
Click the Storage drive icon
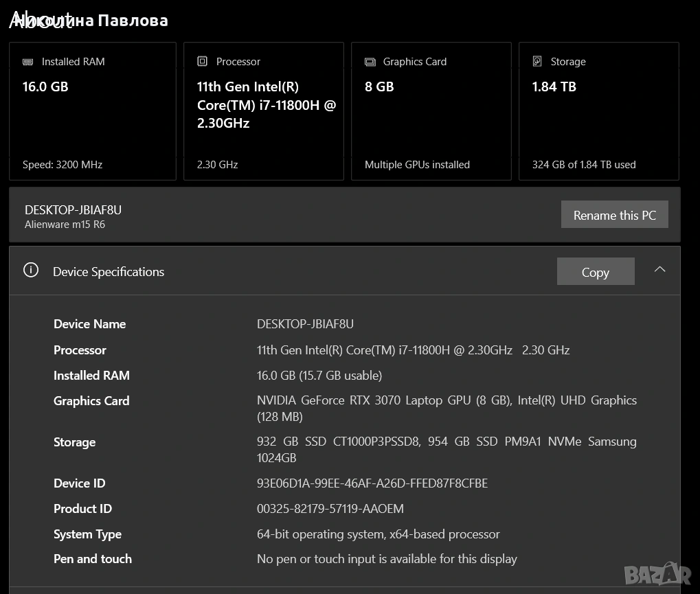pos(537,62)
